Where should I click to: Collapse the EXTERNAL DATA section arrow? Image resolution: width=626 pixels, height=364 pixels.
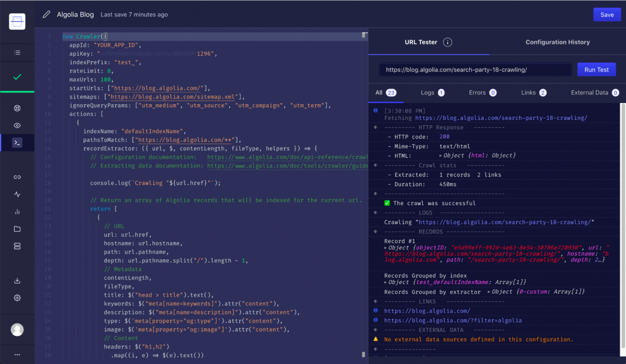(x=376, y=330)
